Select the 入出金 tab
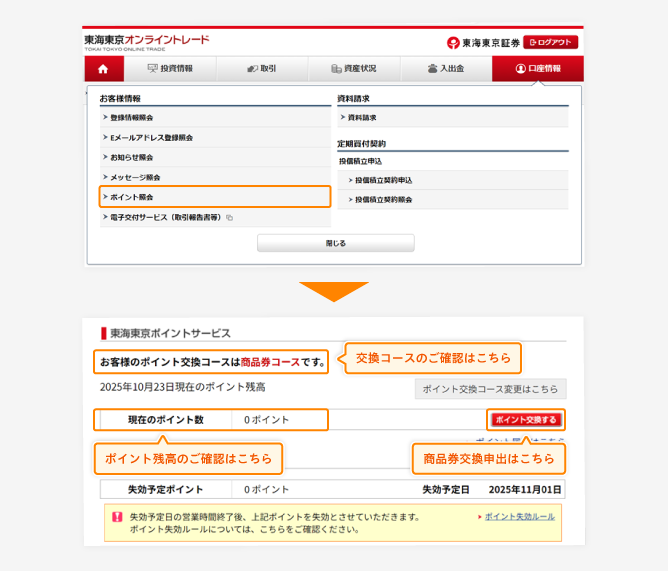Screen dimensions: 668x571 [445, 69]
